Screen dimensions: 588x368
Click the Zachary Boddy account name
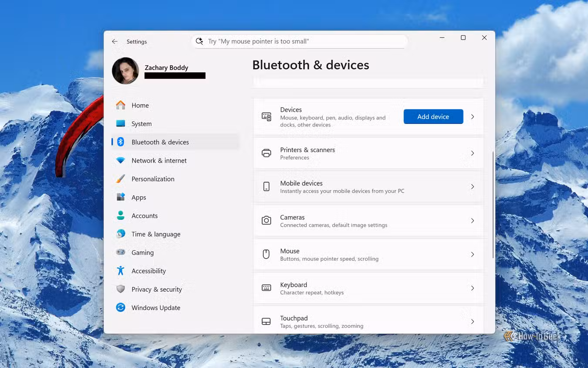click(x=166, y=68)
